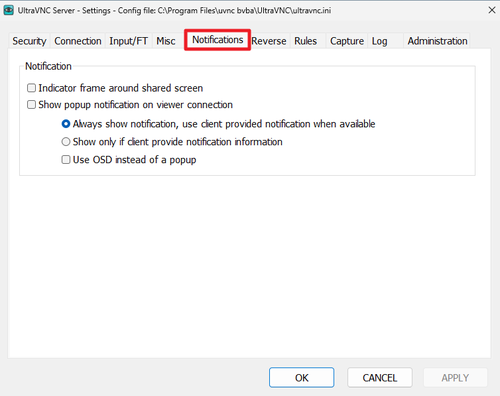Open the Input/FT tab
Screen dimensions: 500x396
tap(128, 41)
